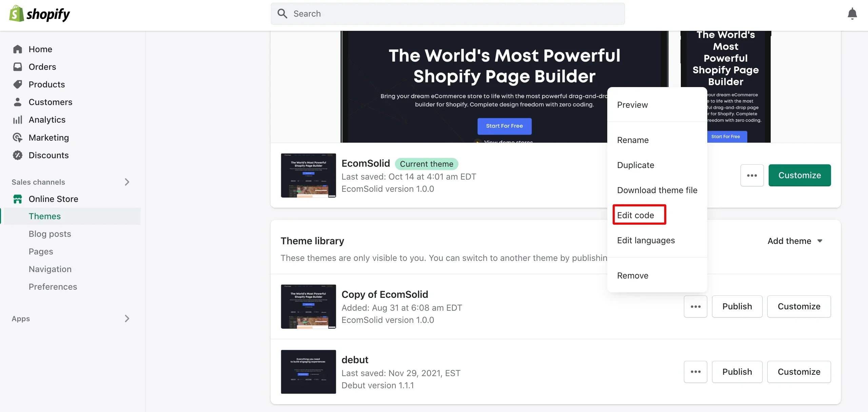Click the Shopify logo

(39, 14)
